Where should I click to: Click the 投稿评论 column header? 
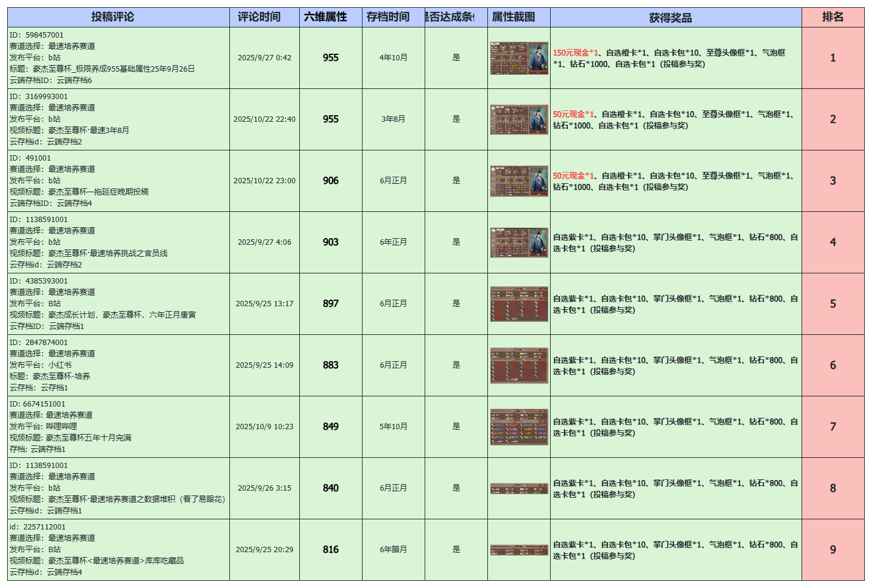pyautogui.click(x=118, y=17)
